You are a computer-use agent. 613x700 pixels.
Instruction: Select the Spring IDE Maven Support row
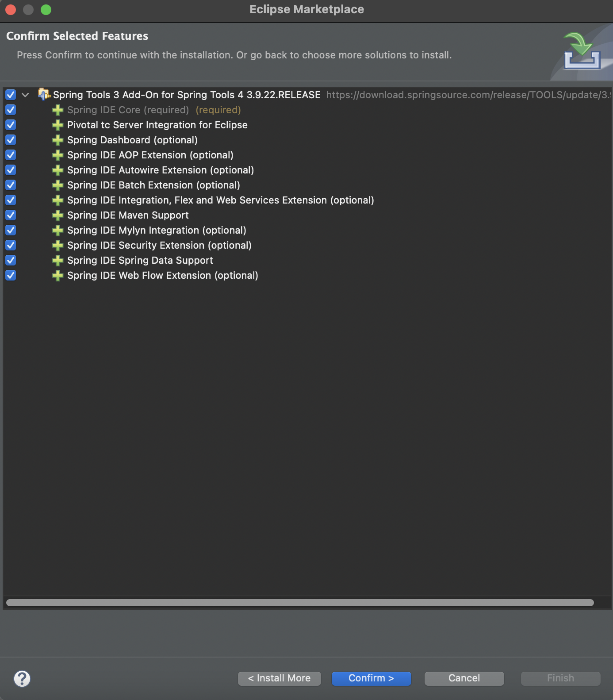point(307,215)
